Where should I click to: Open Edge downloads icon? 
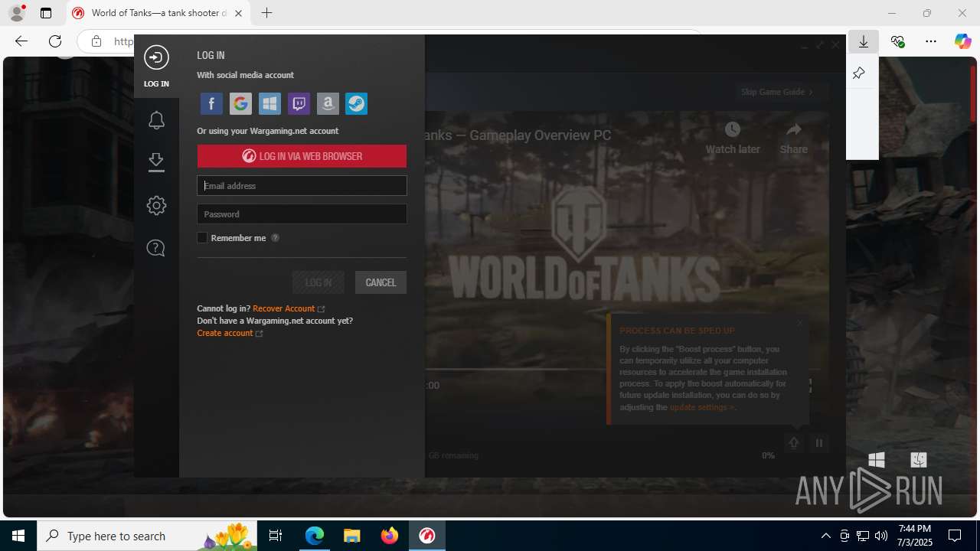tap(864, 42)
